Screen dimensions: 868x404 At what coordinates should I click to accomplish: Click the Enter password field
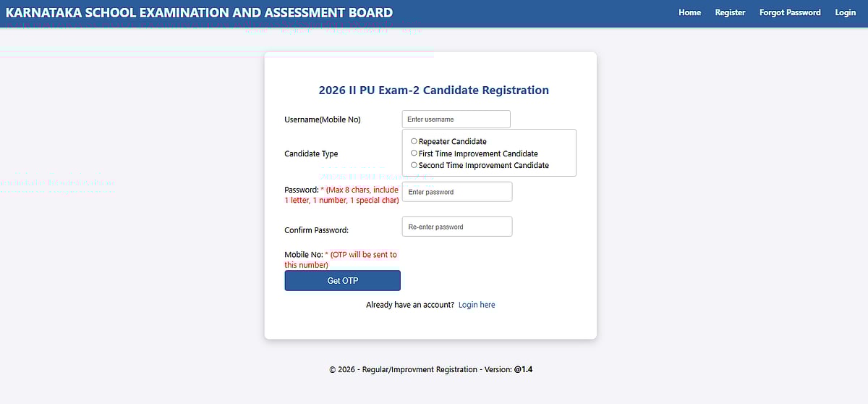tap(456, 192)
